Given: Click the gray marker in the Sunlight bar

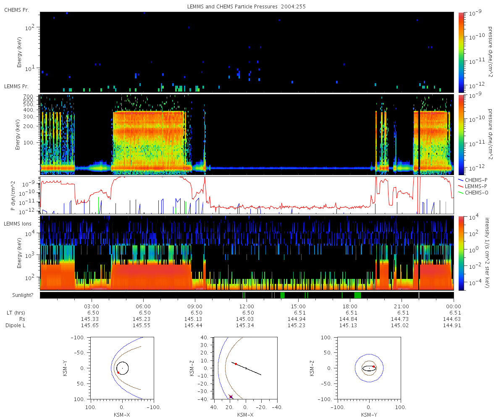Looking at the screenshot, I should click(419, 295).
